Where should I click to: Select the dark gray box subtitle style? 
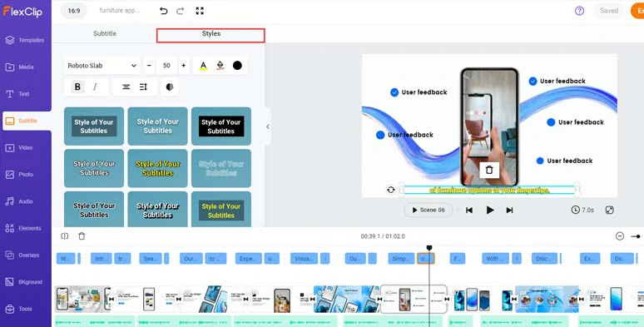pos(94,126)
